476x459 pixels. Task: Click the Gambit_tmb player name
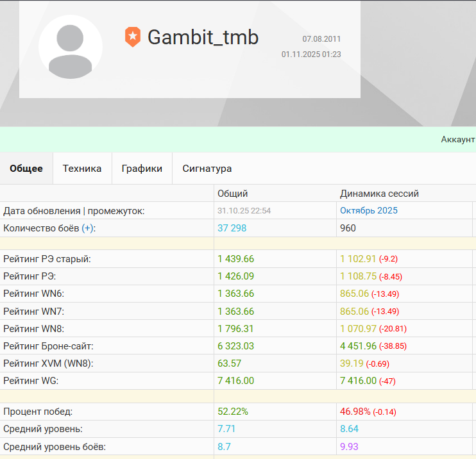click(203, 37)
